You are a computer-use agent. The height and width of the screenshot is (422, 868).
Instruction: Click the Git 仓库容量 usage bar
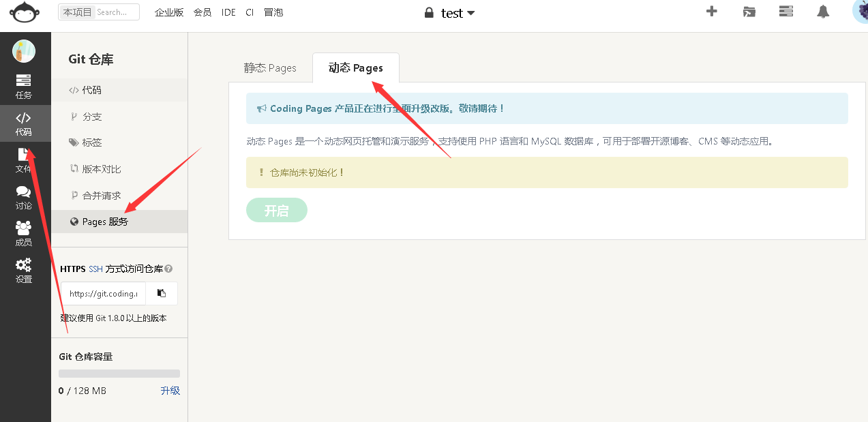click(119, 374)
